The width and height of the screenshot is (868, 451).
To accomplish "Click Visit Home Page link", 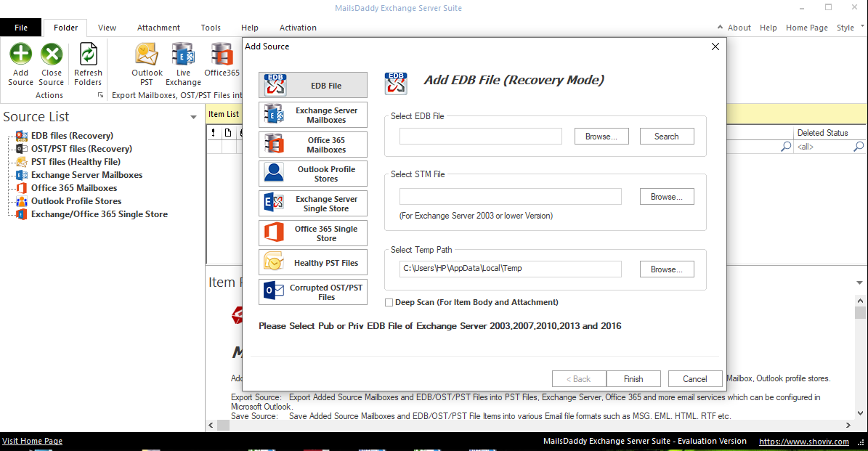I will 32,441.
